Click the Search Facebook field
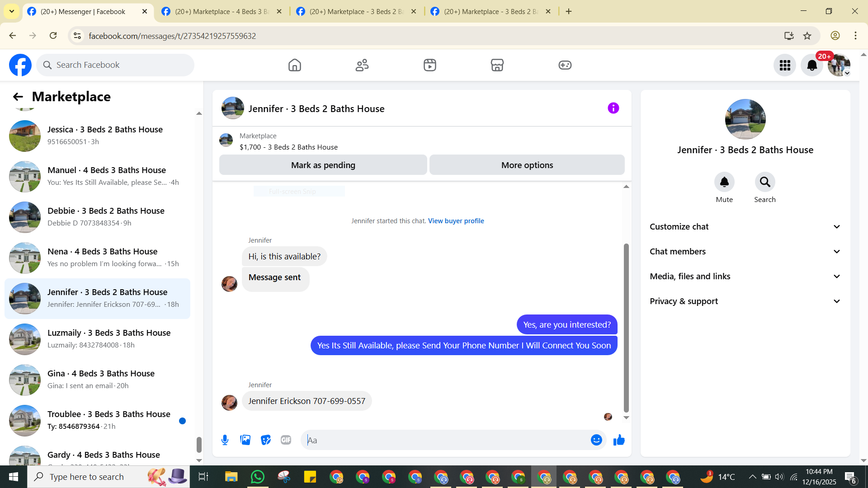Viewport: 868px width, 488px height. (115, 65)
